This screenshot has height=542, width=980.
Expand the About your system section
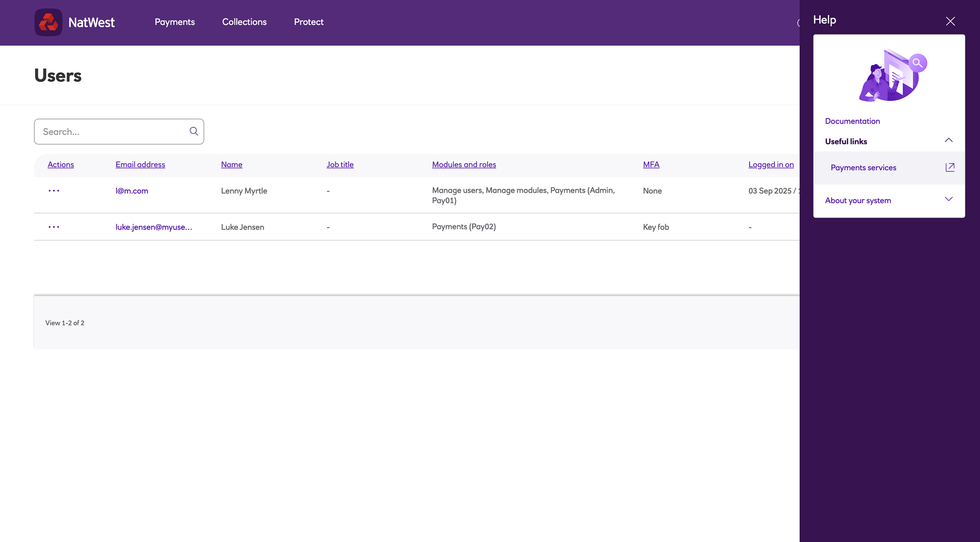(948, 199)
